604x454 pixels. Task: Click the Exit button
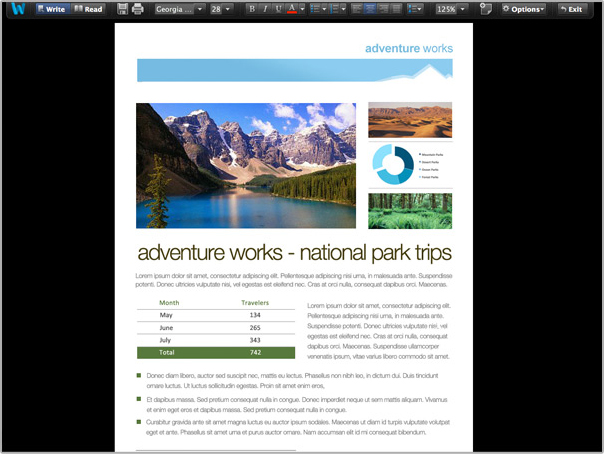(571, 9)
